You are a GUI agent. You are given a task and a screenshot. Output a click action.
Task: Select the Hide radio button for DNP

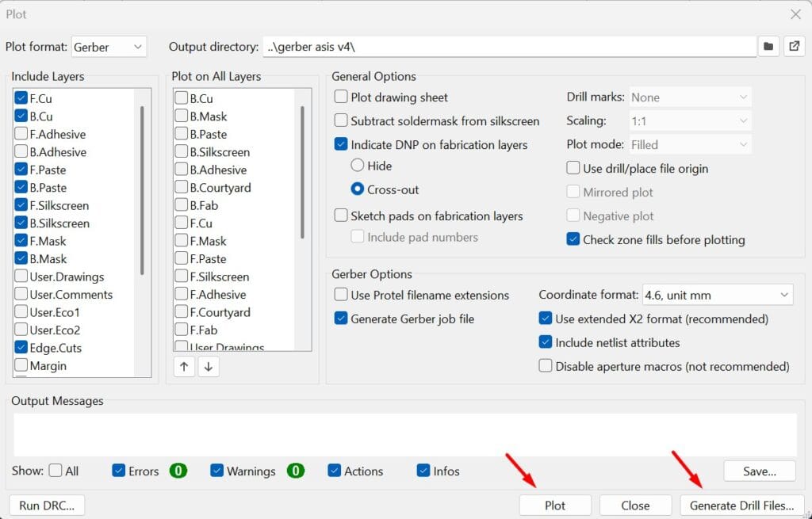click(x=358, y=166)
